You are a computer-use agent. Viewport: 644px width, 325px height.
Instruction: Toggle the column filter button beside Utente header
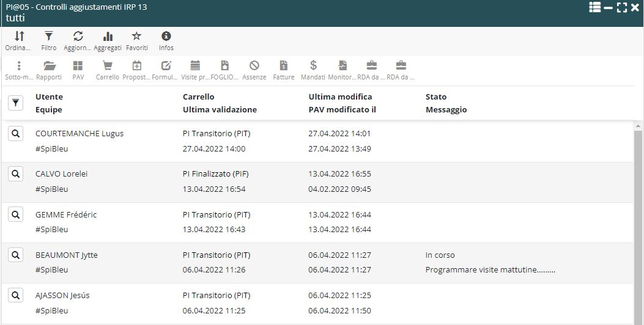click(x=16, y=103)
